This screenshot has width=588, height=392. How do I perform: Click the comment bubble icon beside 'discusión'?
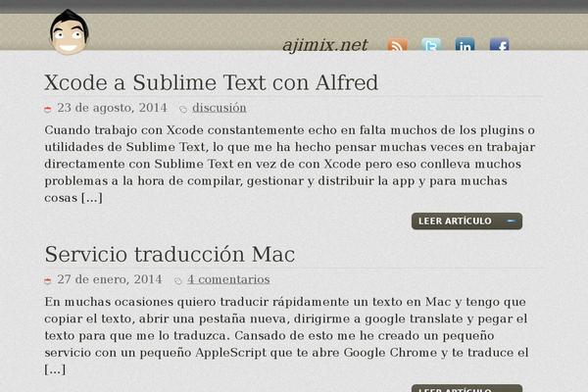pos(183,109)
